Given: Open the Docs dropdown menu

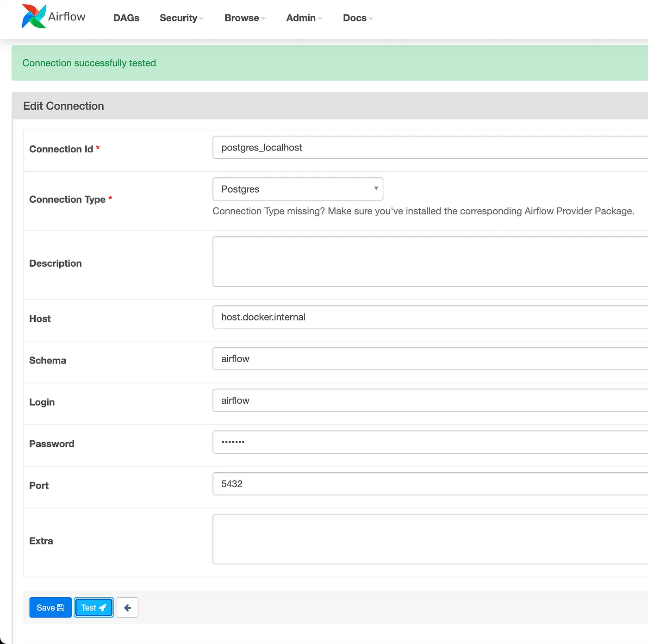Looking at the screenshot, I should tap(358, 18).
